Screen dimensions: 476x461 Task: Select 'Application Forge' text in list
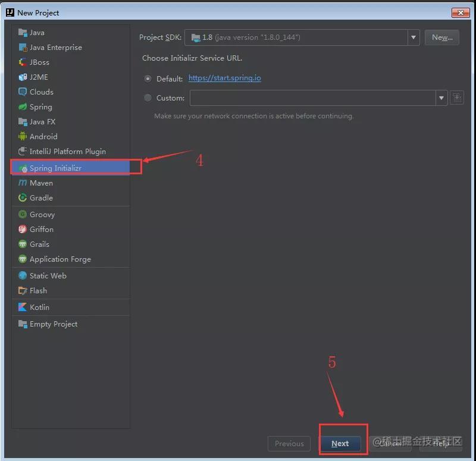pyautogui.click(x=61, y=259)
